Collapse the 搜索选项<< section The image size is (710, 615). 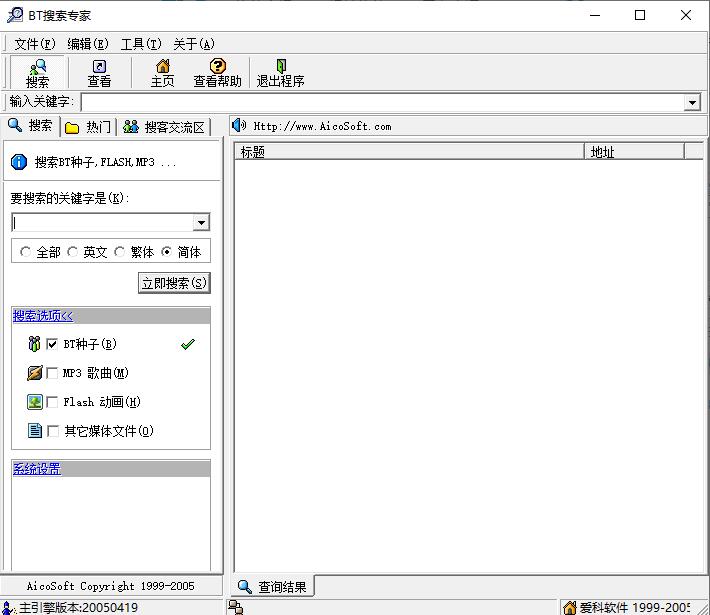click(43, 316)
